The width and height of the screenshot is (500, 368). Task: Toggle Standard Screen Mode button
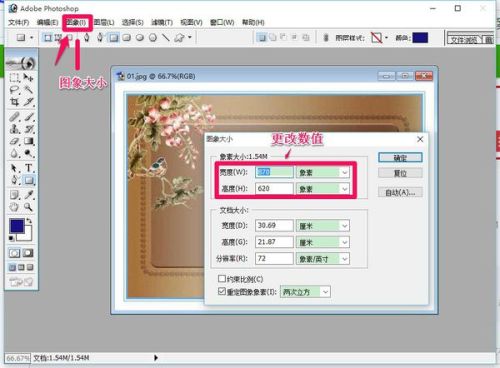pos(12,267)
